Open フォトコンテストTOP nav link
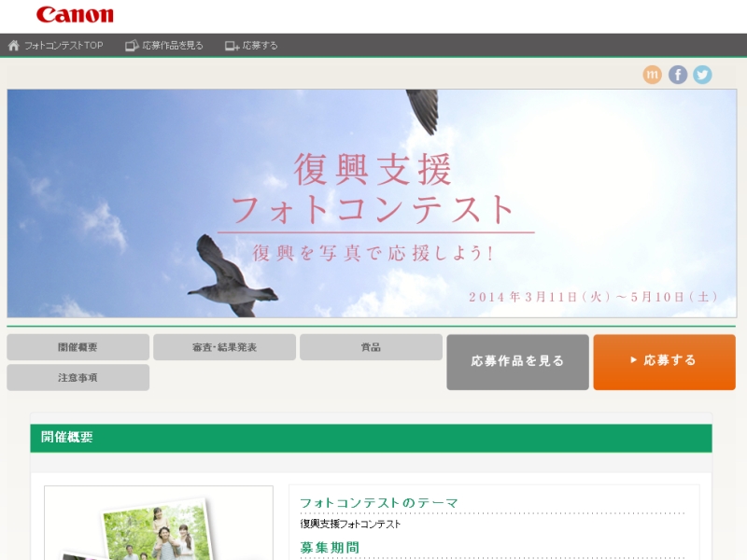The width and height of the screenshot is (747, 560). click(x=63, y=45)
